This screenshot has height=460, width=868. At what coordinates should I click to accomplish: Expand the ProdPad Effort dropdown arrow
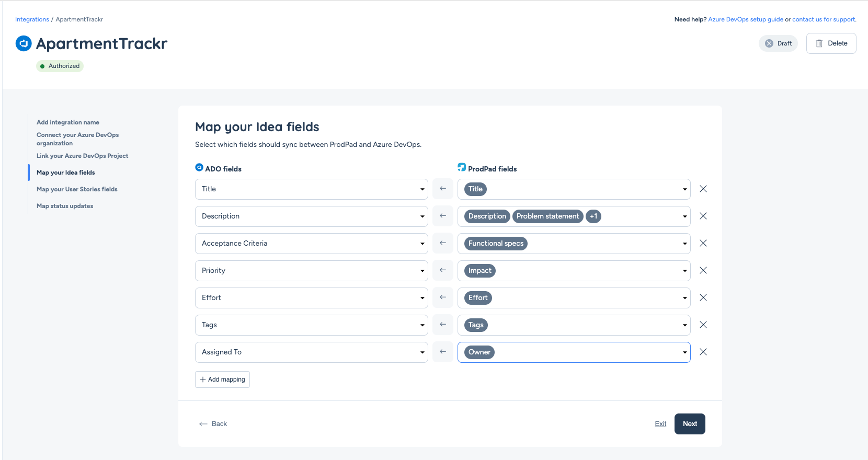(684, 298)
